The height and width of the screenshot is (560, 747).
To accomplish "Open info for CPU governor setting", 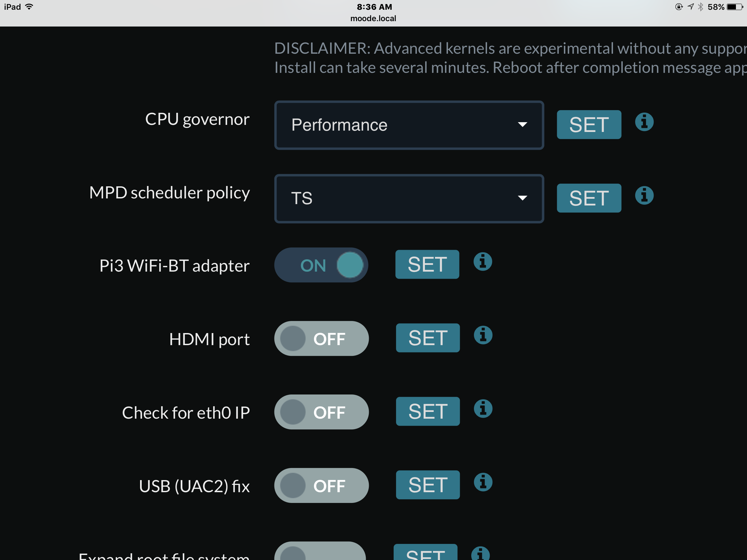I will pos(644,122).
